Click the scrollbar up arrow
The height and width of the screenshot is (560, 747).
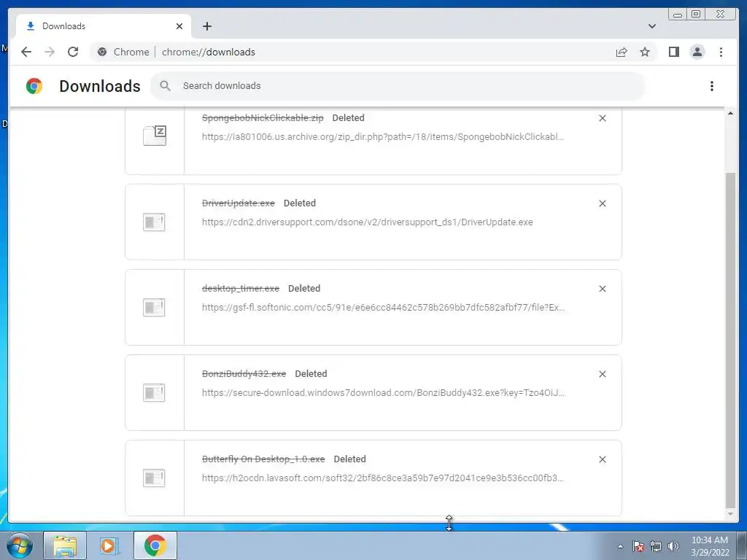click(x=730, y=113)
